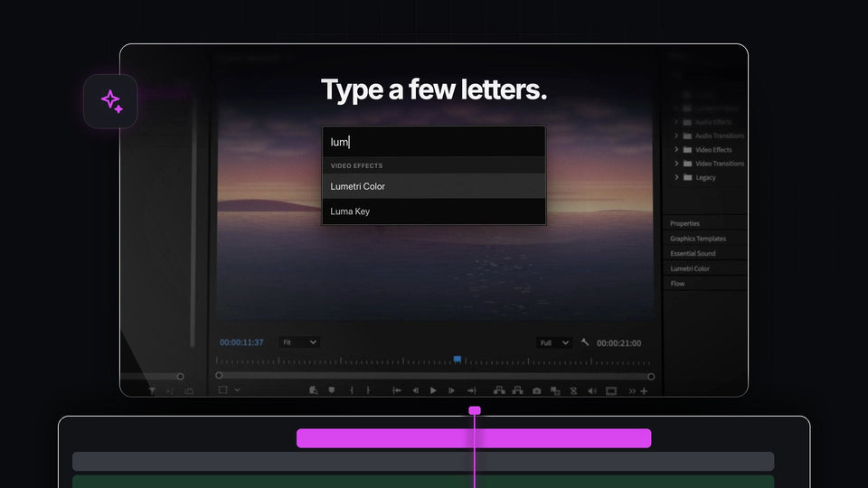This screenshot has height=488, width=868.
Task: Expand the Legacy folder
Action: coord(676,177)
